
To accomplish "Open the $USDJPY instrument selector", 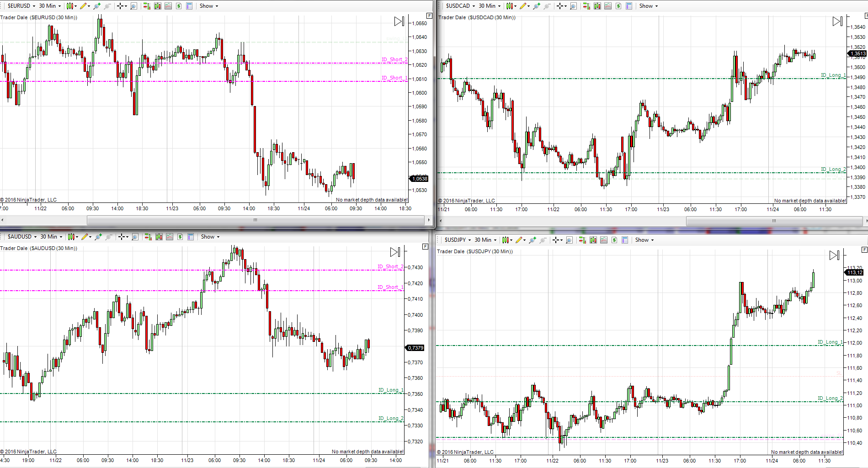I will tap(458, 240).
